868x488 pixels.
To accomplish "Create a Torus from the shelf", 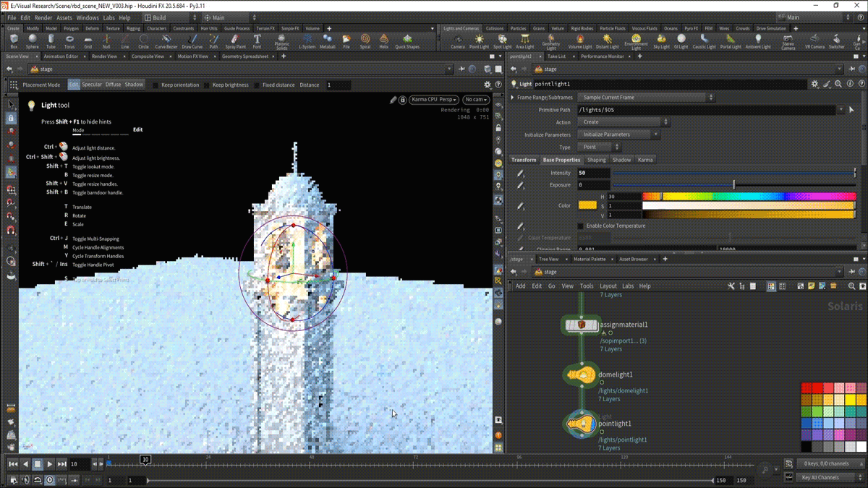I will (x=69, y=40).
